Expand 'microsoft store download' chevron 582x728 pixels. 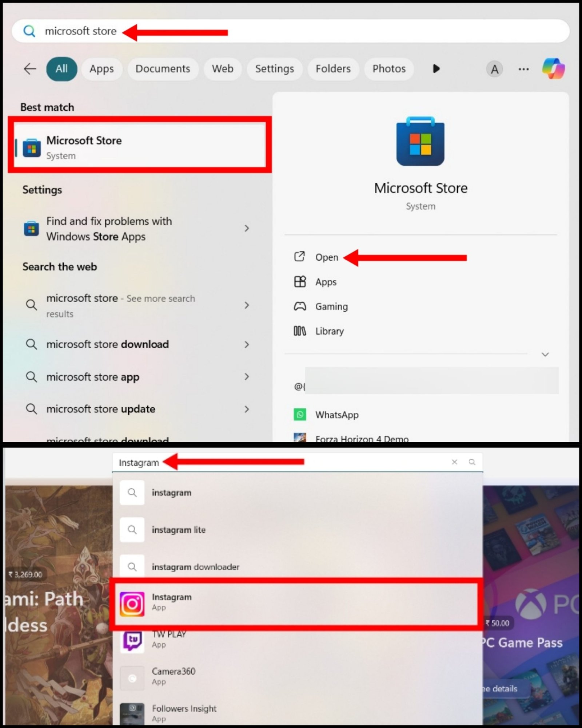click(x=247, y=344)
